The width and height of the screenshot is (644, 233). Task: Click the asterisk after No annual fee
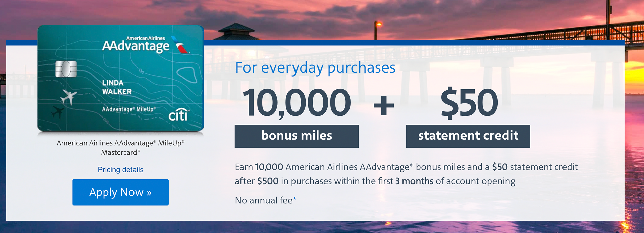point(294,199)
